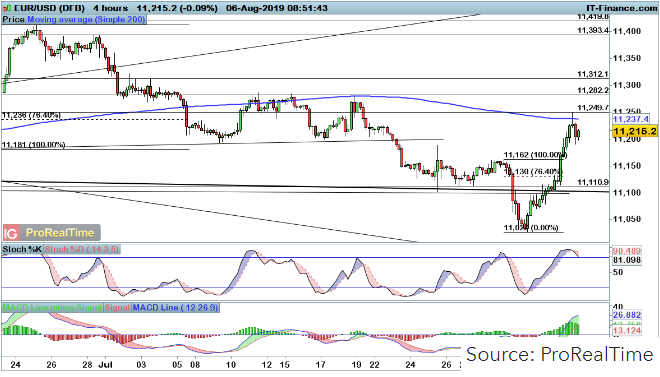
Task: Click the Jul date on the time axis
Action: [x=105, y=364]
